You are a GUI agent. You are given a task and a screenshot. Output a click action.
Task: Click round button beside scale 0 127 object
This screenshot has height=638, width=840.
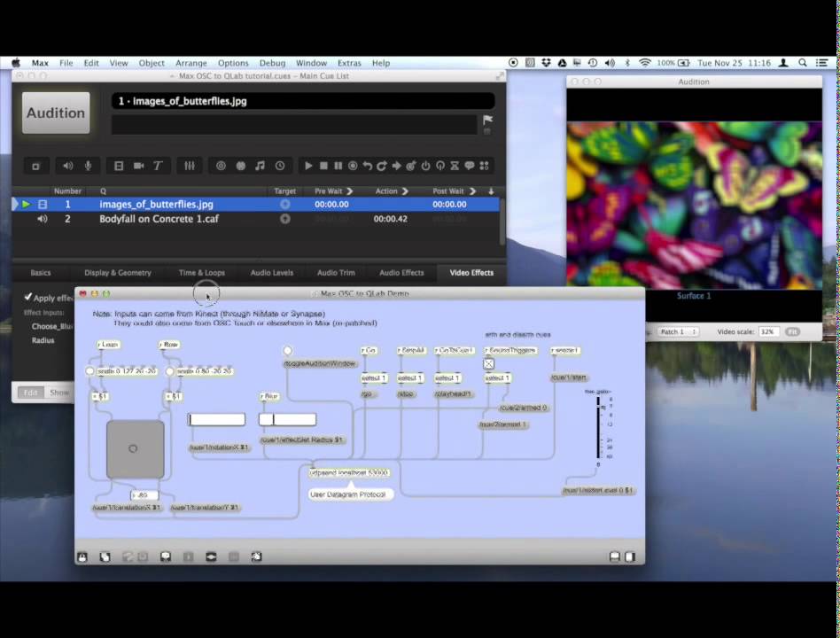(89, 370)
